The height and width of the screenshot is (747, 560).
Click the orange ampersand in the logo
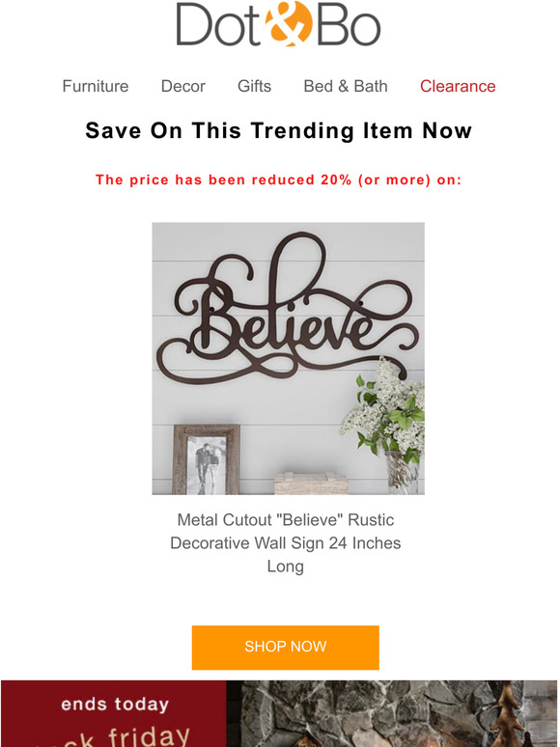pyautogui.click(x=289, y=24)
